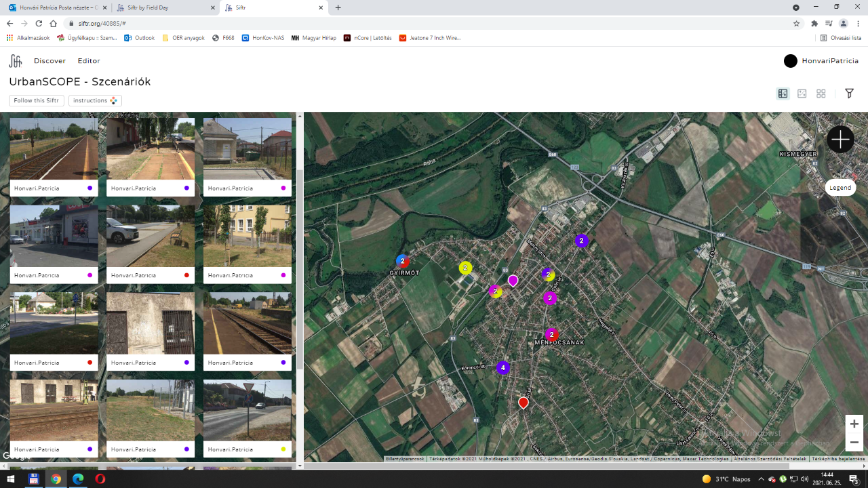Viewport: 868px width, 488px height.
Task: Open Magyar Hírlap bookmark
Action: 313,38
